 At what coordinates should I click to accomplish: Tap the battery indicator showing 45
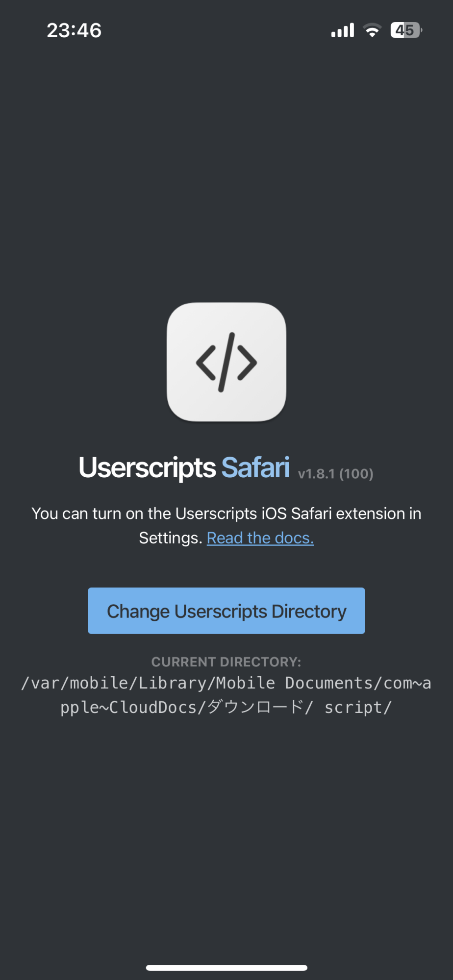406,30
